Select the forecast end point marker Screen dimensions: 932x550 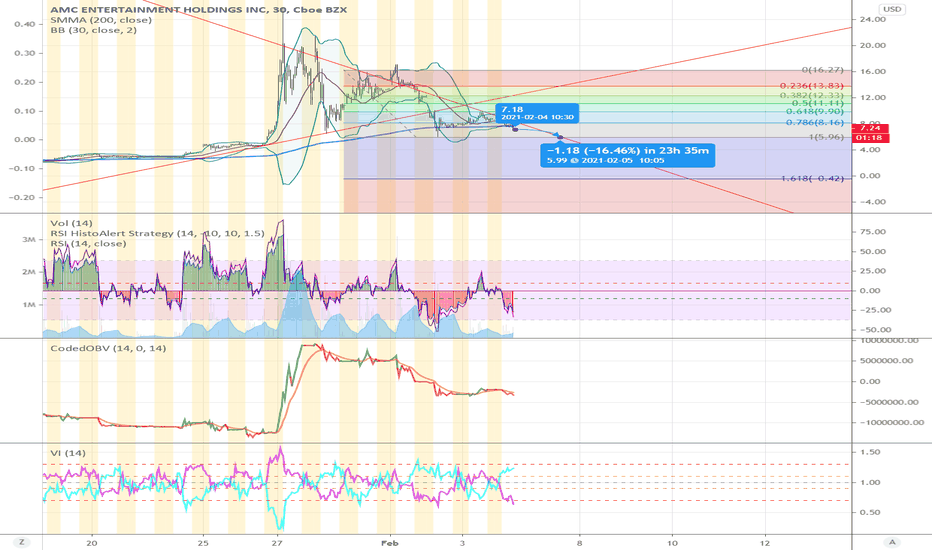[x=560, y=137]
